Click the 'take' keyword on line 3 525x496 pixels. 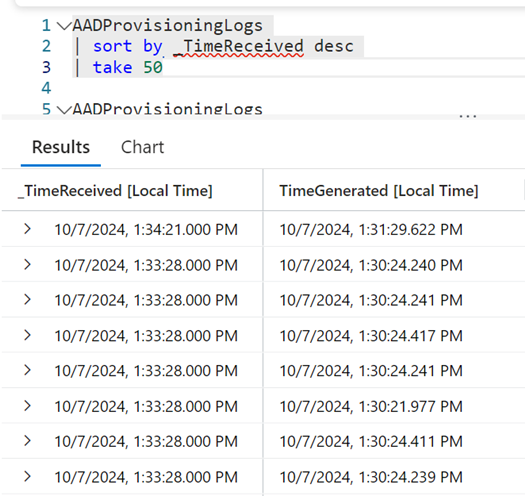coord(112,67)
